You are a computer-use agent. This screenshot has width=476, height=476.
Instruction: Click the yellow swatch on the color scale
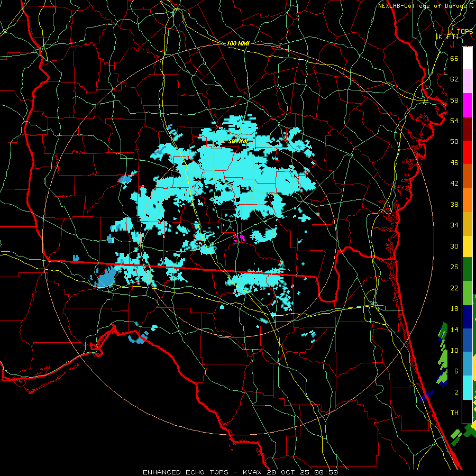(467, 246)
